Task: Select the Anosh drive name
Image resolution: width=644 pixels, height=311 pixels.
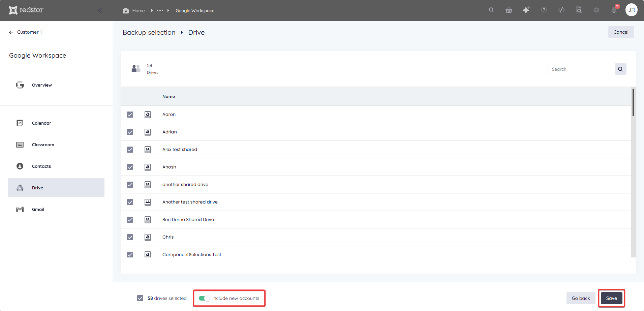Action: click(x=169, y=167)
